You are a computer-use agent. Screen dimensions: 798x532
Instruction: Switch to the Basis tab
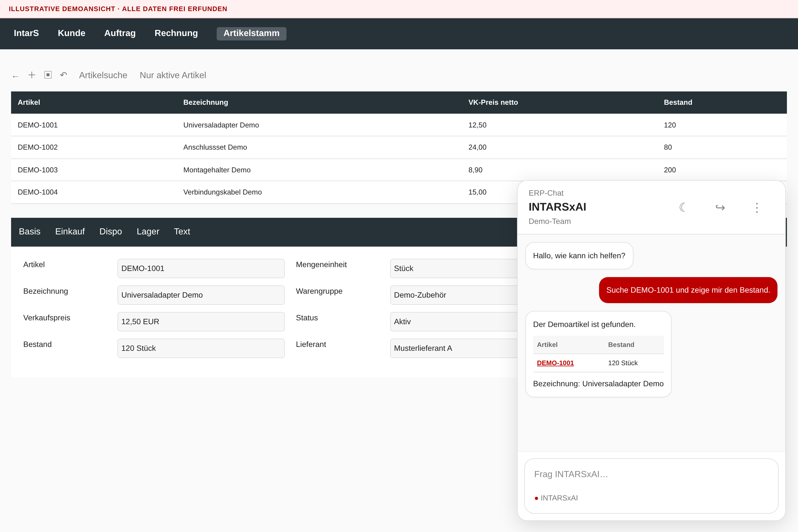tap(30, 231)
